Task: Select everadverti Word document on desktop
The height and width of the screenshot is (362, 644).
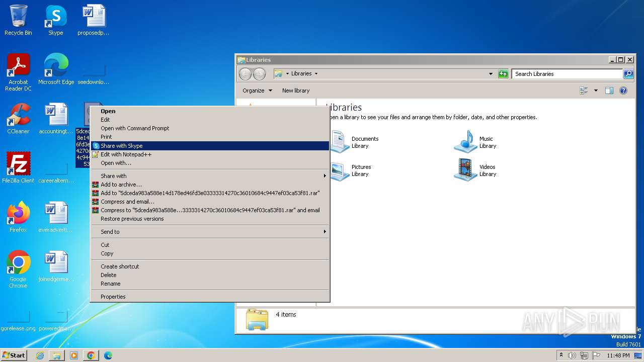Action: [56, 217]
